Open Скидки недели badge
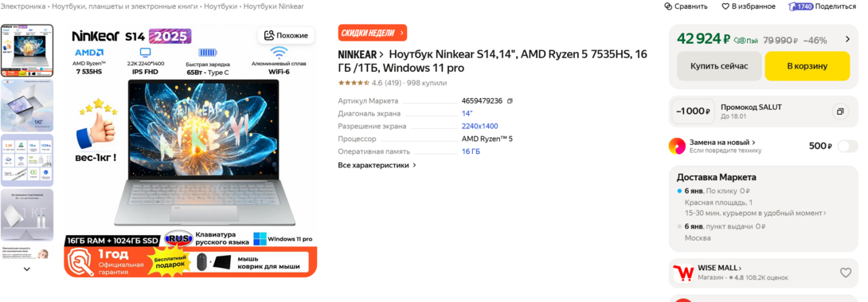The width and height of the screenshot is (868, 302). 373,33
